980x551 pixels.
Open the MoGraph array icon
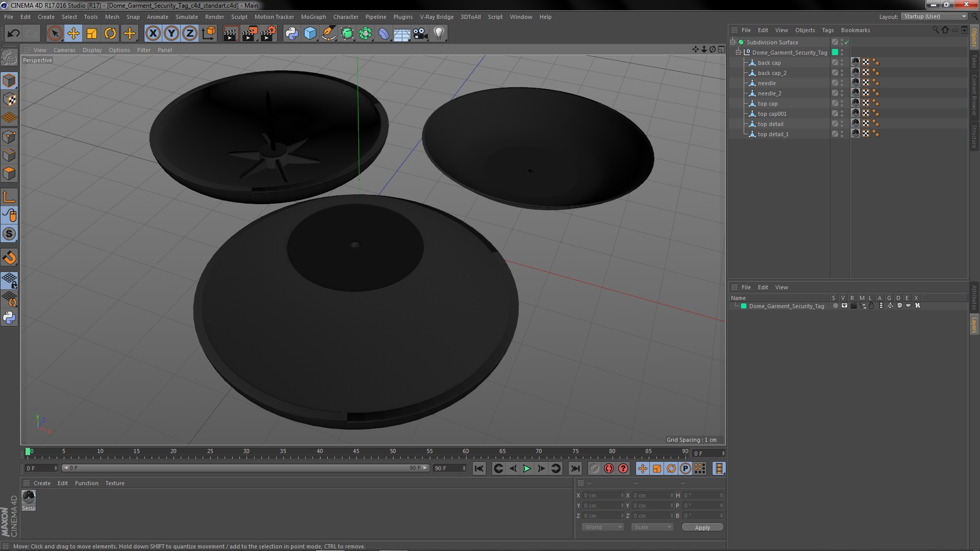coord(365,34)
